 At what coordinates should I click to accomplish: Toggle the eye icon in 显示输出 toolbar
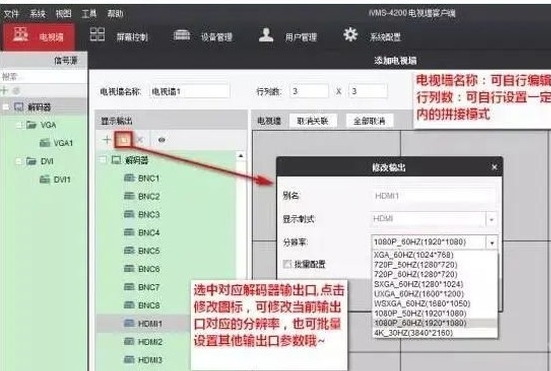point(161,140)
